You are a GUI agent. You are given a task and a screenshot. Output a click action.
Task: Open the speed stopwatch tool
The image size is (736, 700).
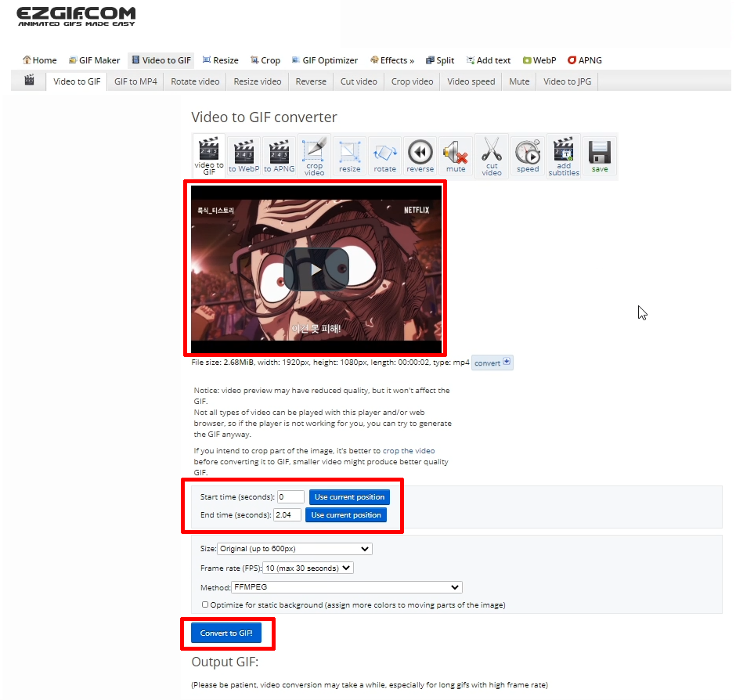[x=528, y=157]
